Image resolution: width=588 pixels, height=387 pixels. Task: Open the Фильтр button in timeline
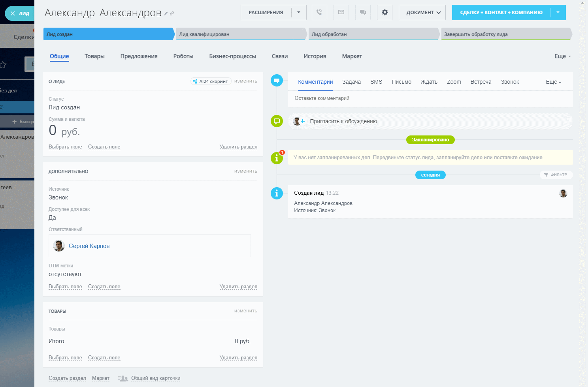[x=556, y=175]
